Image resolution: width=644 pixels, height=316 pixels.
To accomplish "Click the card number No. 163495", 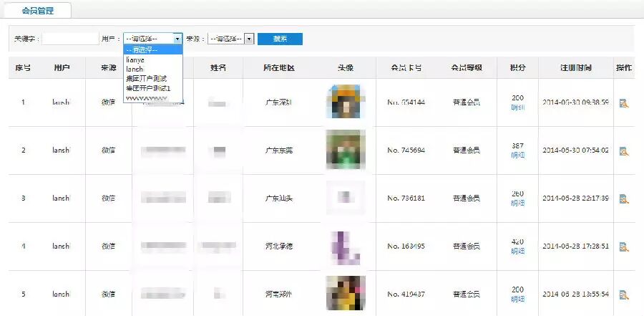I will [x=406, y=246].
